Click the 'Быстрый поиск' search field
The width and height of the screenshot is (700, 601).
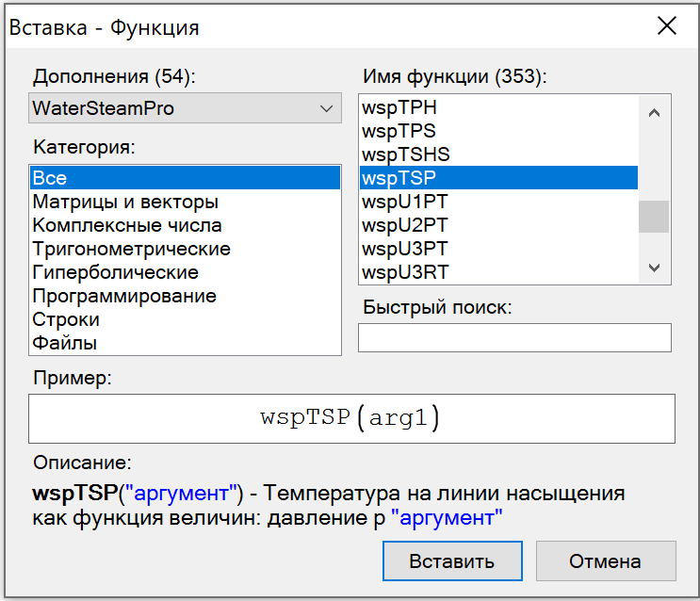[514, 337]
